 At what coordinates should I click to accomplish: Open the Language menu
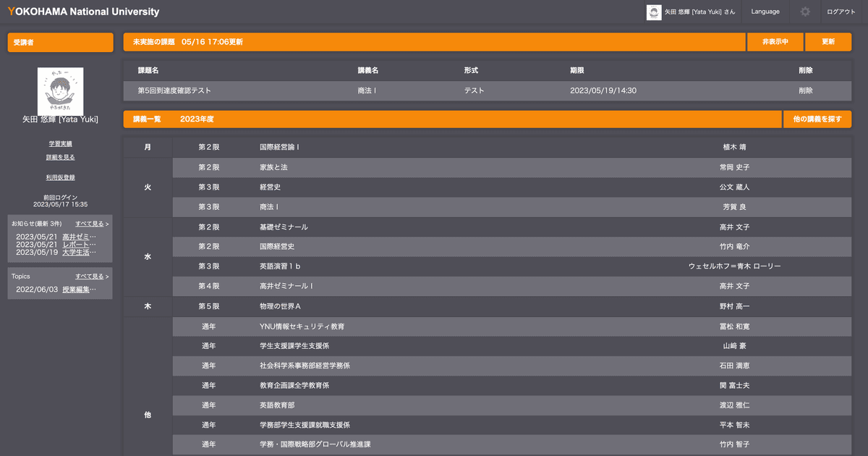coord(765,12)
